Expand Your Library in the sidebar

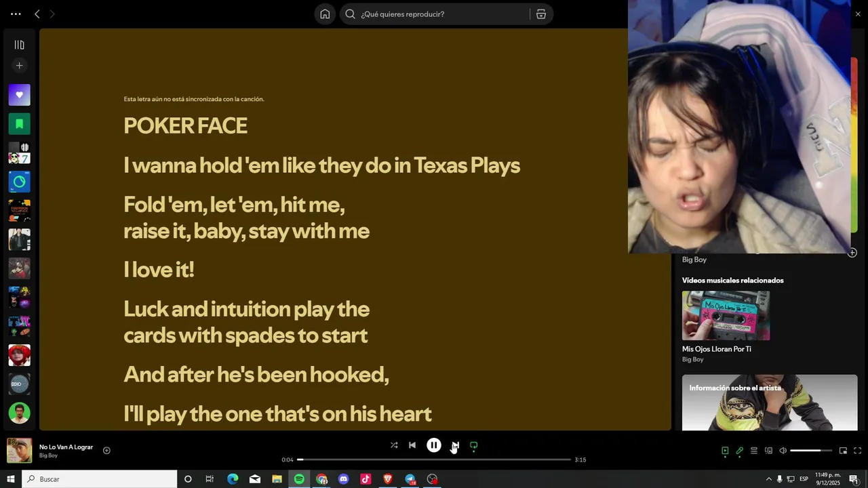[x=19, y=45]
